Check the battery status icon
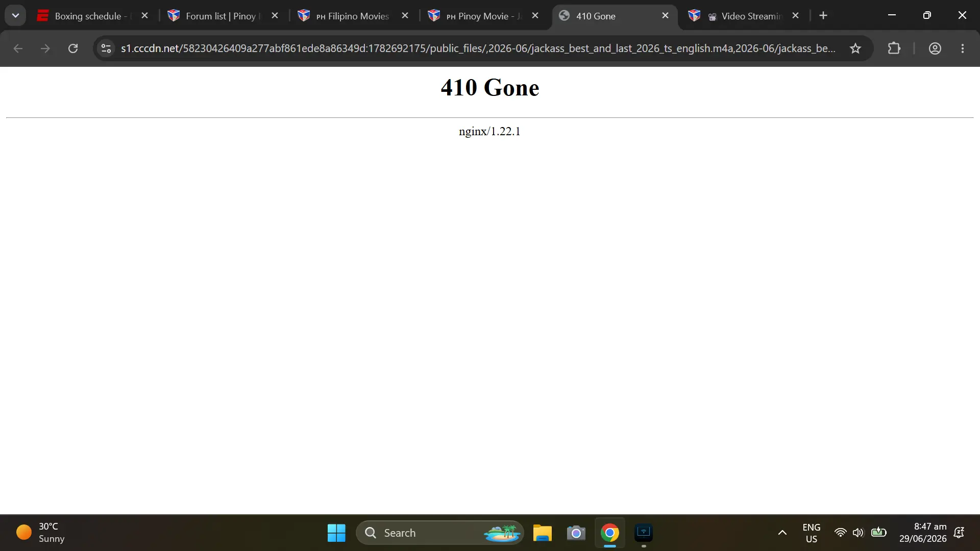 pos(879,533)
